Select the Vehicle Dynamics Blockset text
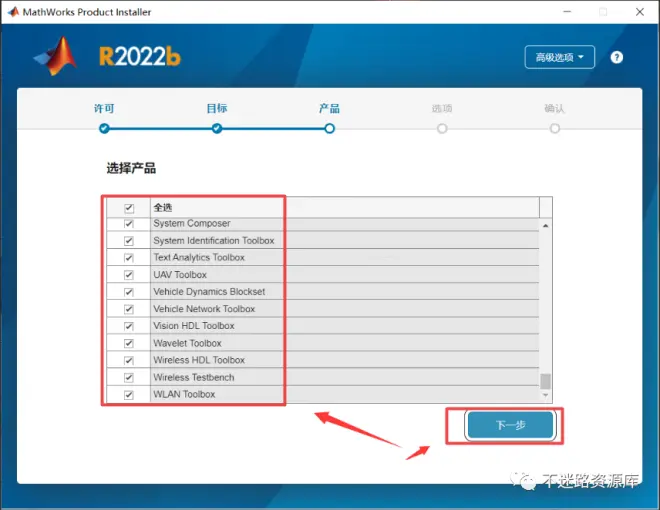The image size is (660, 510). pyautogui.click(x=209, y=292)
